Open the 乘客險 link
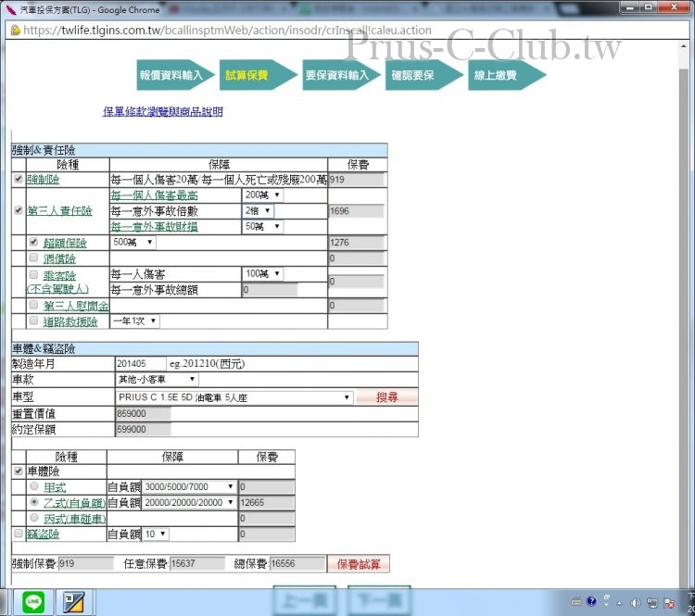The height and width of the screenshot is (616, 695). click(x=59, y=276)
